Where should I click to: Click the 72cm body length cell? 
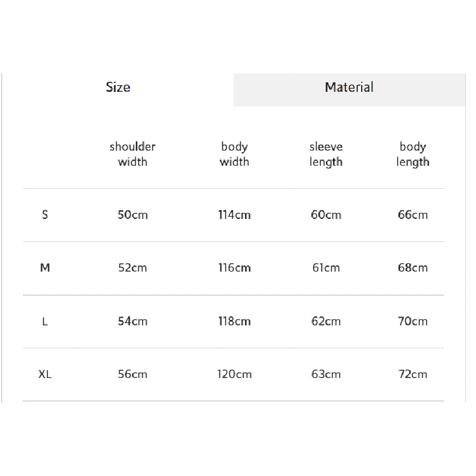pos(413,374)
